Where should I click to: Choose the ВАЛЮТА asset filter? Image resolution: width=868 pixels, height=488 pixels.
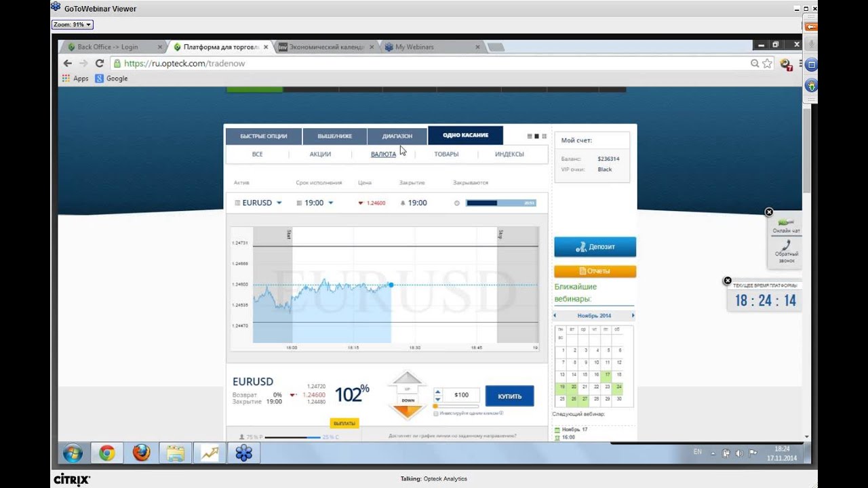[x=383, y=155]
